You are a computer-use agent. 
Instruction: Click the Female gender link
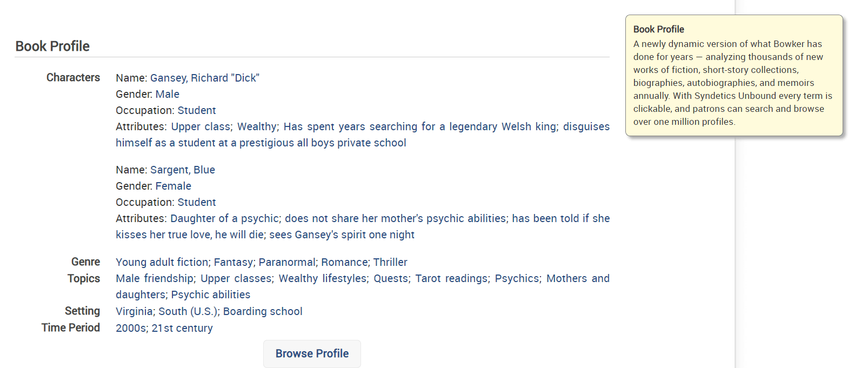(x=173, y=186)
